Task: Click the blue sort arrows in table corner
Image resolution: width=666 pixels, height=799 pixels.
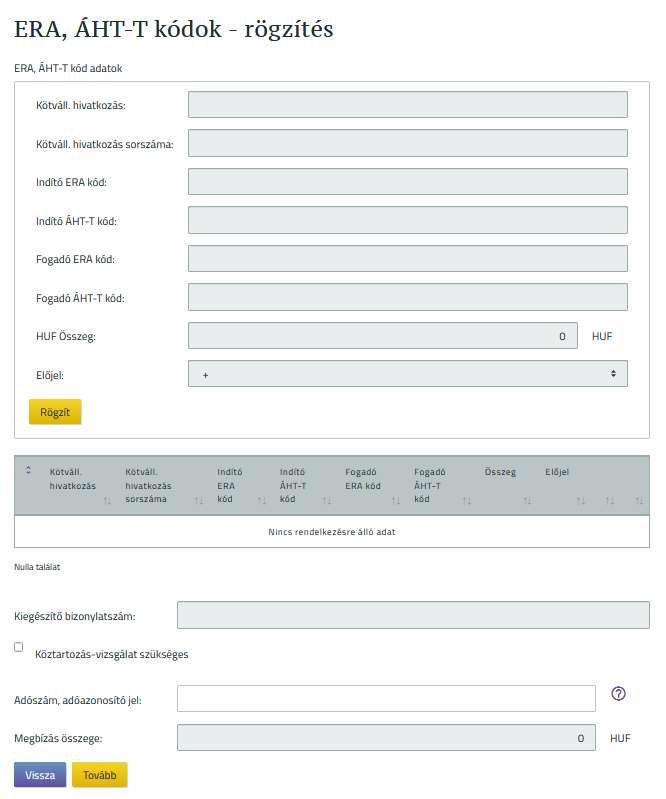Action: click(28, 472)
